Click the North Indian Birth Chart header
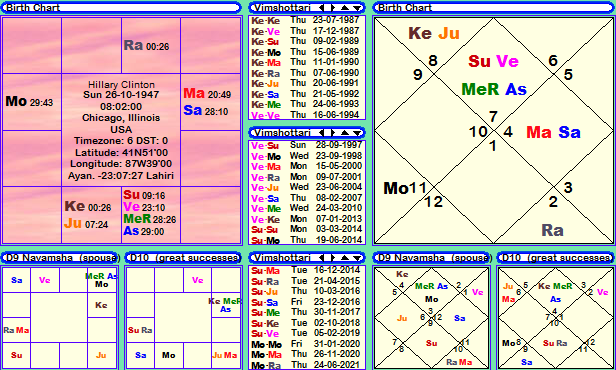Viewport: 616px width, 370px height. coord(493,8)
